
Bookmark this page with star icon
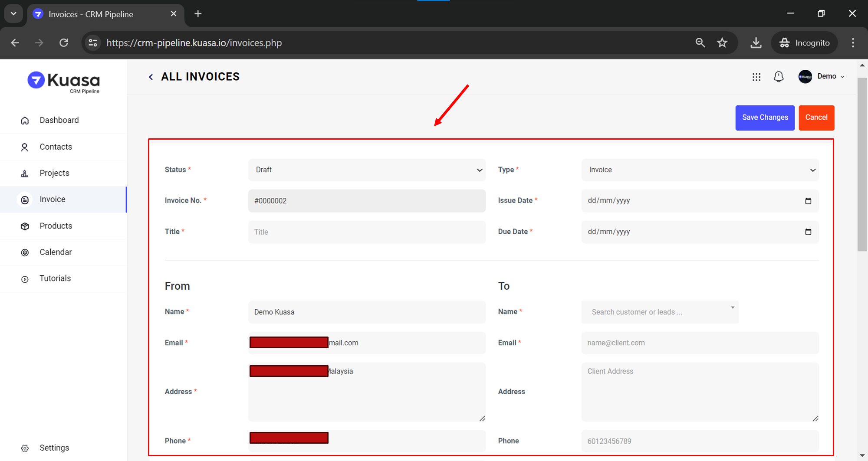pyautogui.click(x=722, y=43)
